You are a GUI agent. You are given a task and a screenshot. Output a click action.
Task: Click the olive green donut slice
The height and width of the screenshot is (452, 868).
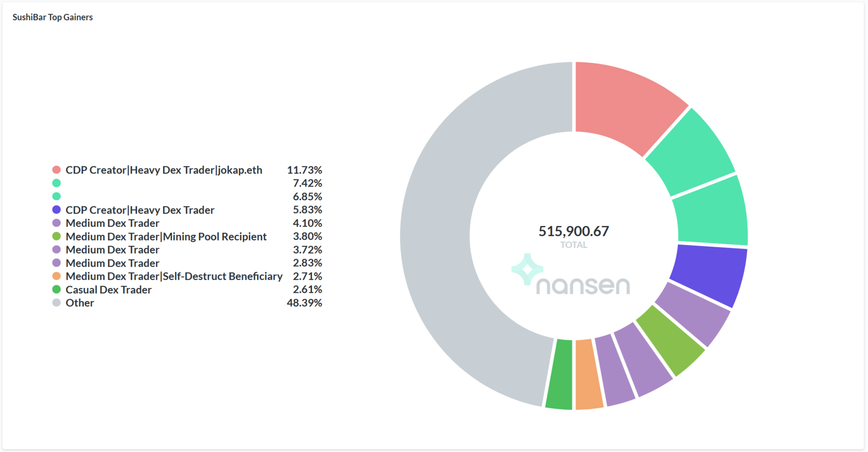point(670,340)
